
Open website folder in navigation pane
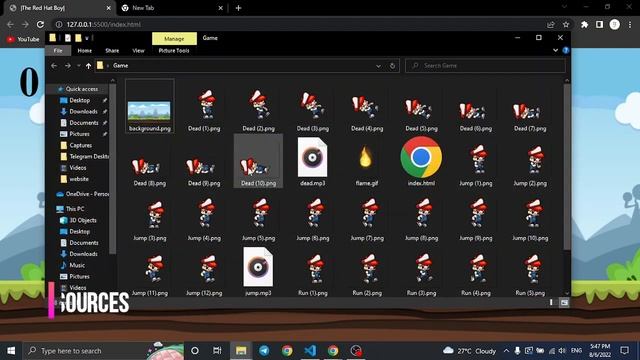(x=78, y=179)
